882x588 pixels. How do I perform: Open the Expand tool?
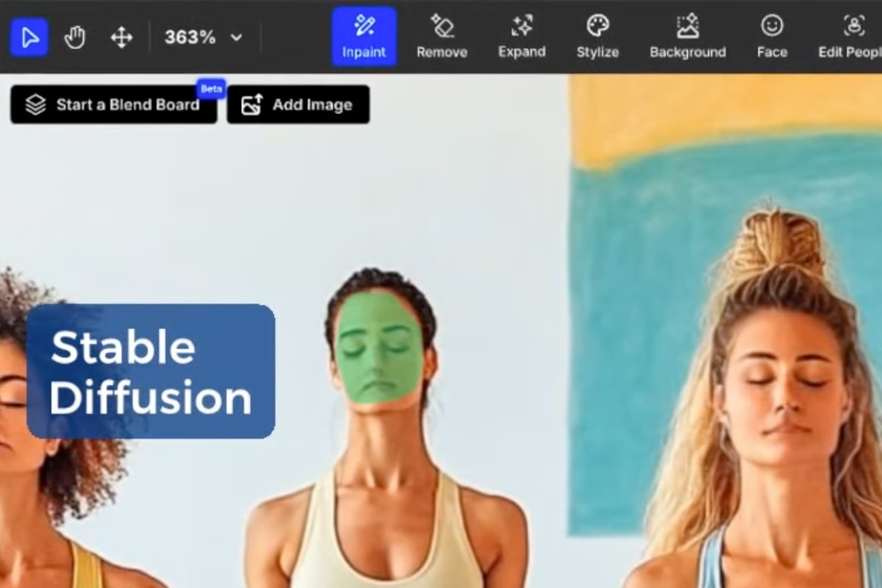pyautogui.click(x=522, y=37)
